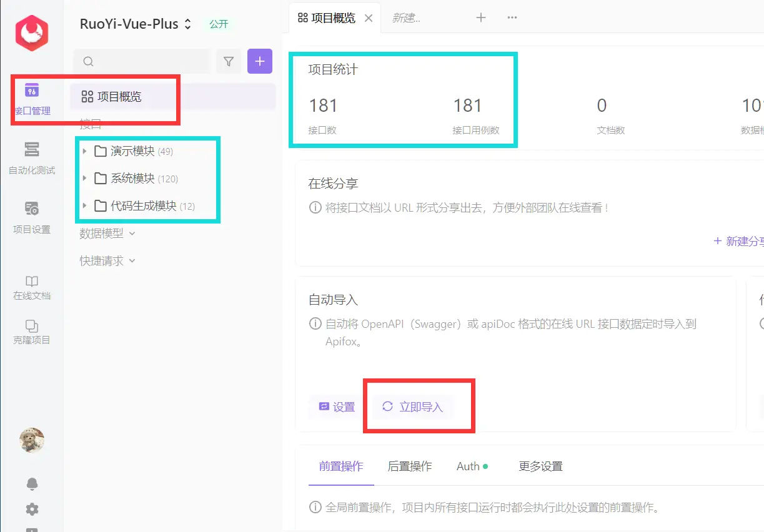The width and height of the screenshot is (764, 532).
Task: Click the 项目统计 heading
Action: click(x=333, y=70)
